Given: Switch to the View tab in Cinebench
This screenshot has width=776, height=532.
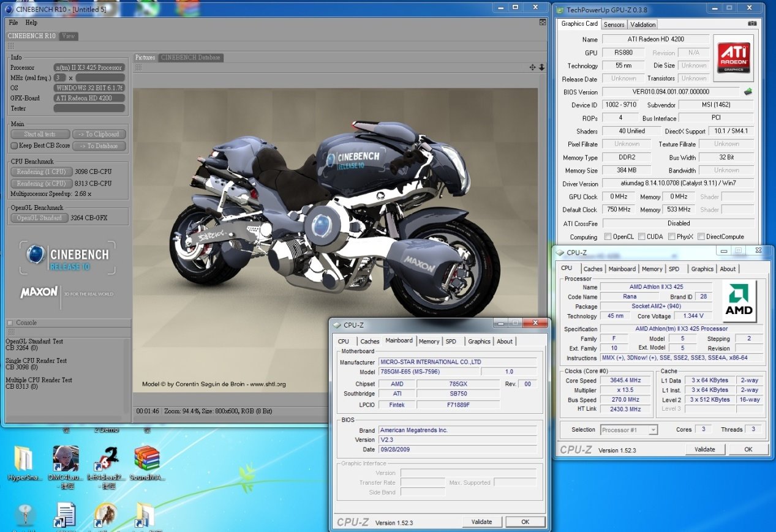Looking at the screenshot, I should pos(69,36).
